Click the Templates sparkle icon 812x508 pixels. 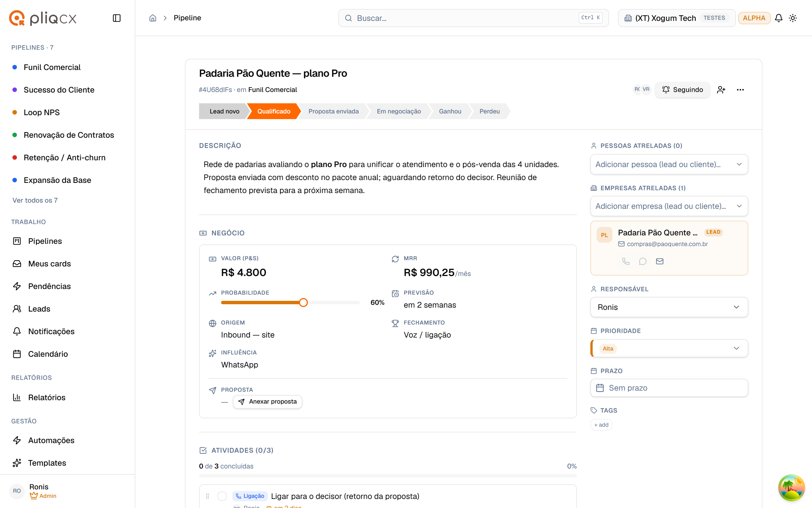17,463
